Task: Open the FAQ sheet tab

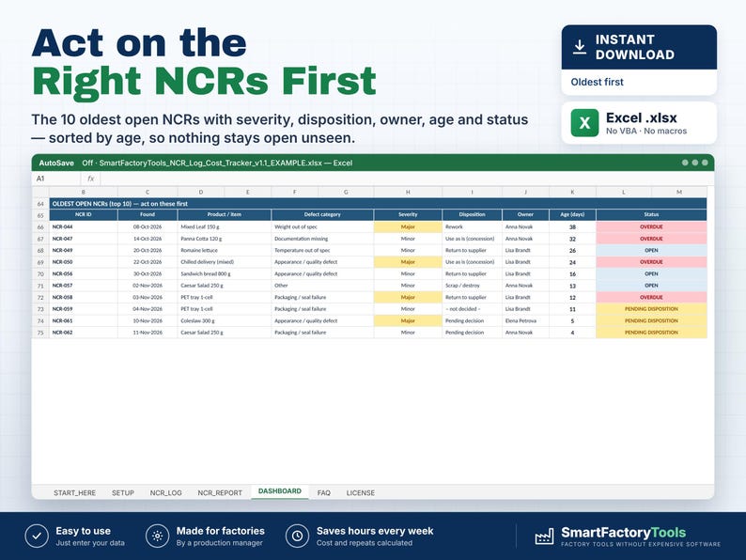Action: 323,493
